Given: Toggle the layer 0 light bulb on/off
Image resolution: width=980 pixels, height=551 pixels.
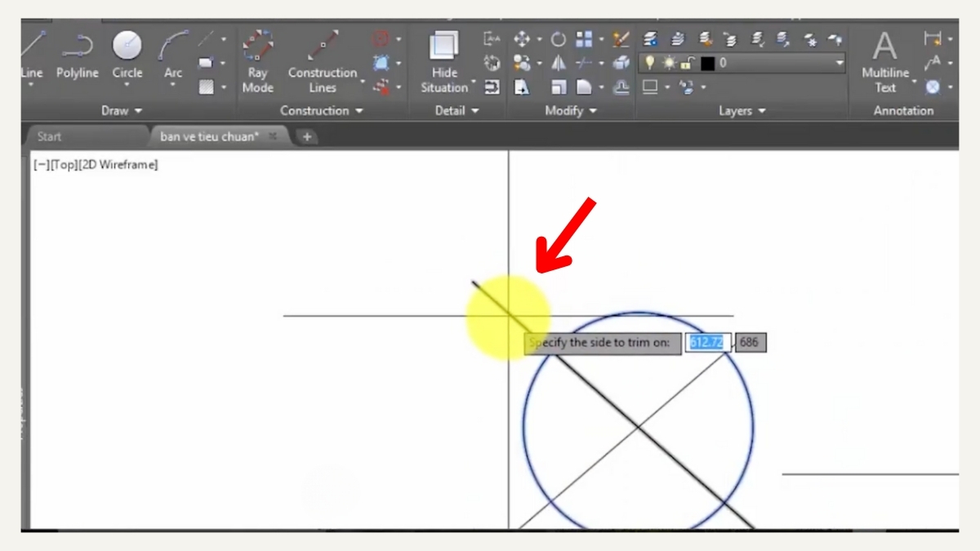Looking at the screenshot, I should pos(650,63).
